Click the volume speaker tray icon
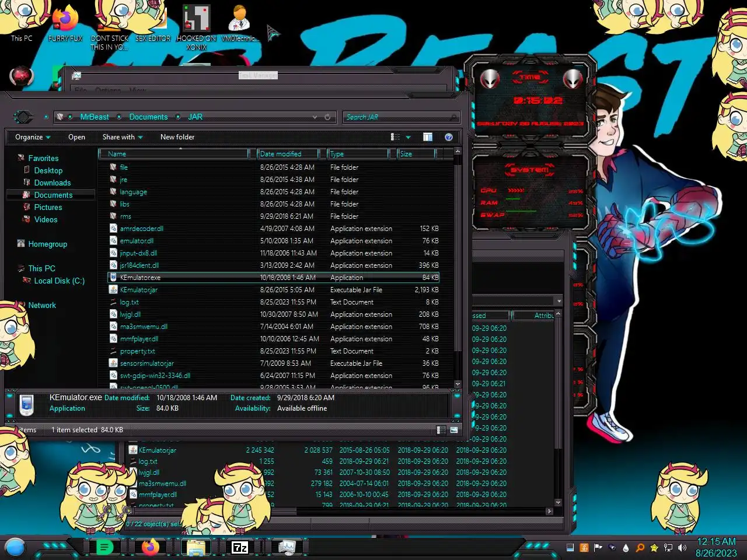Screen dimensions: 747x560 click(682, 547)
